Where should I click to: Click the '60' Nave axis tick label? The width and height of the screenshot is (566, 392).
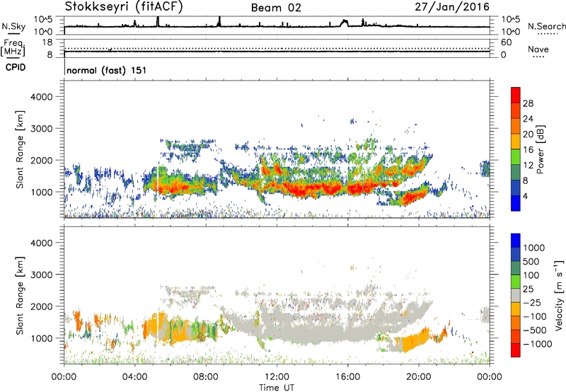pyautogui.click(x=507, y=42)
